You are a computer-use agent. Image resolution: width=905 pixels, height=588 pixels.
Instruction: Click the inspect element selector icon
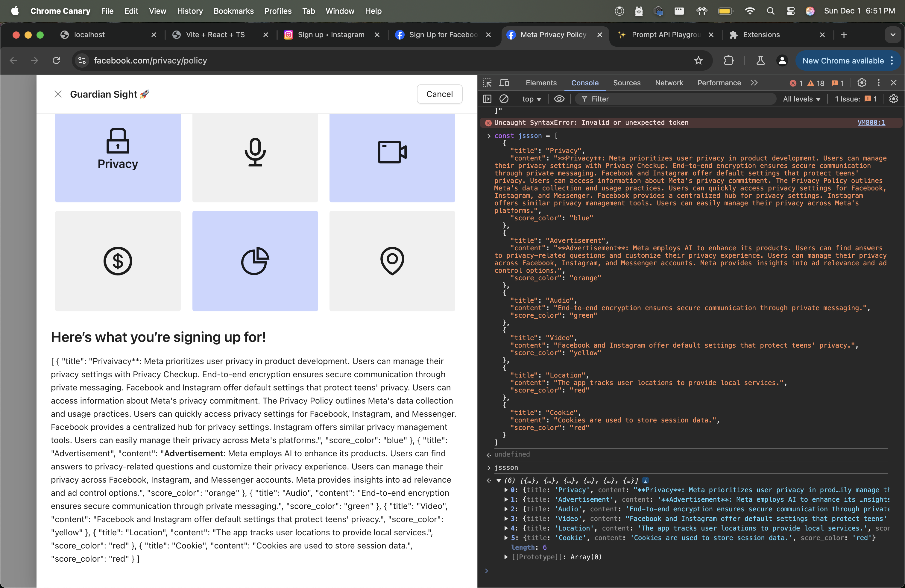[487, 83]
